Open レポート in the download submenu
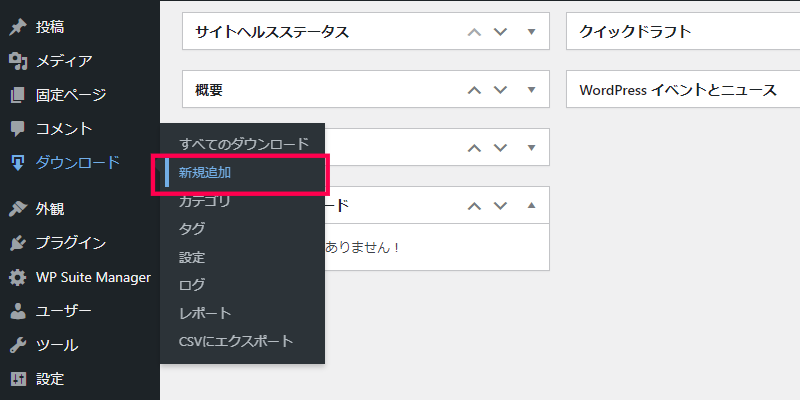 coord(205,313)
